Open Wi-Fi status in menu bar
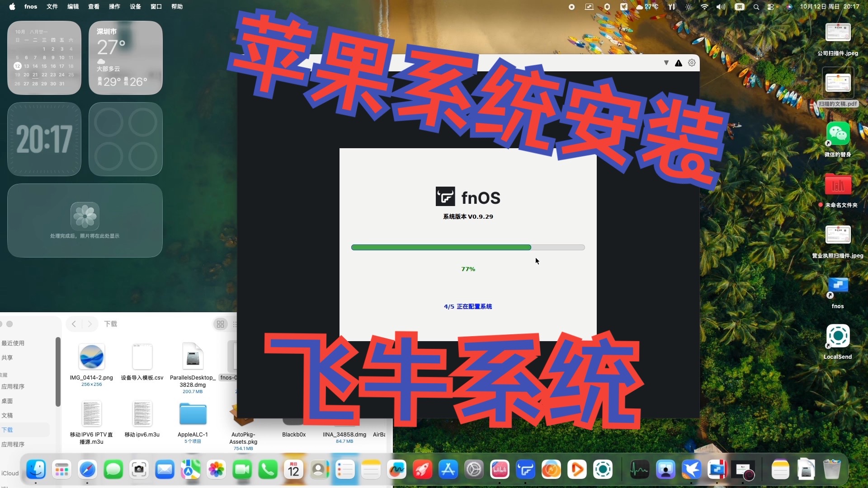This screenshot has width=868, height=488. (704, 6)
